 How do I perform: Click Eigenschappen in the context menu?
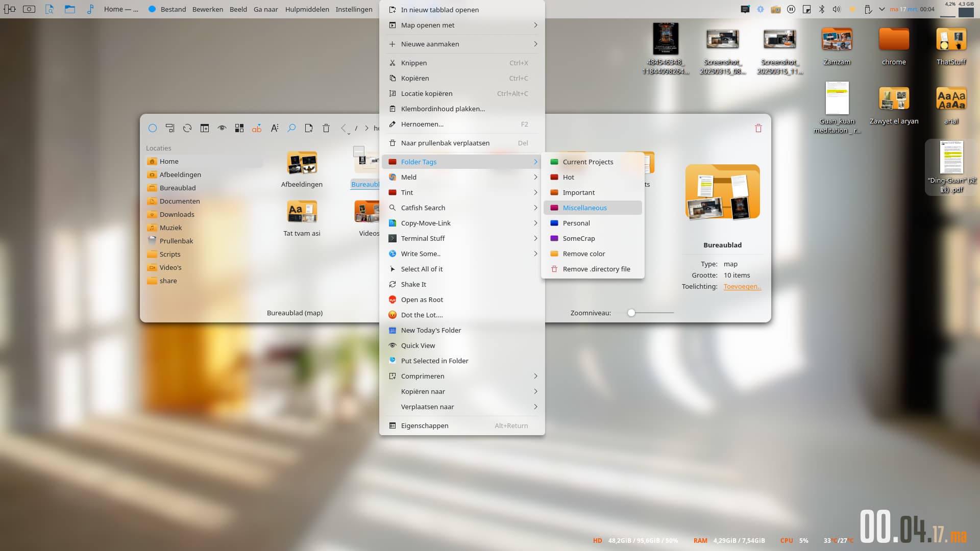(x=462, y=425)
